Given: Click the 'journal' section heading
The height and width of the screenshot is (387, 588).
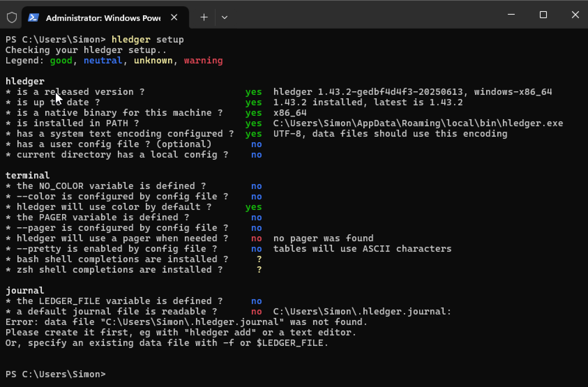Looking at the screenshot, I should (x=25, y=291).
